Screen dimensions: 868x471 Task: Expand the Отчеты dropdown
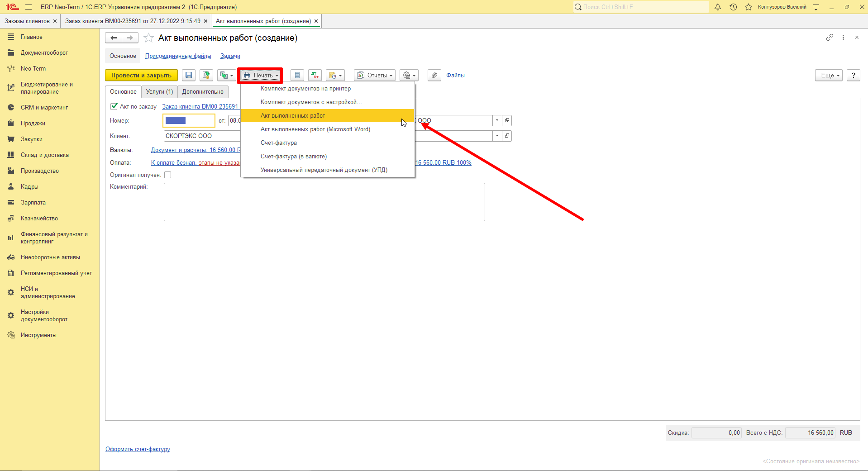coord(375,75)
